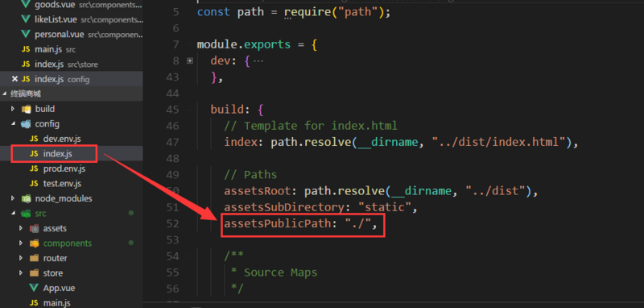Expand the router folder
Screen dimensions: 644x308
(21, 258)
